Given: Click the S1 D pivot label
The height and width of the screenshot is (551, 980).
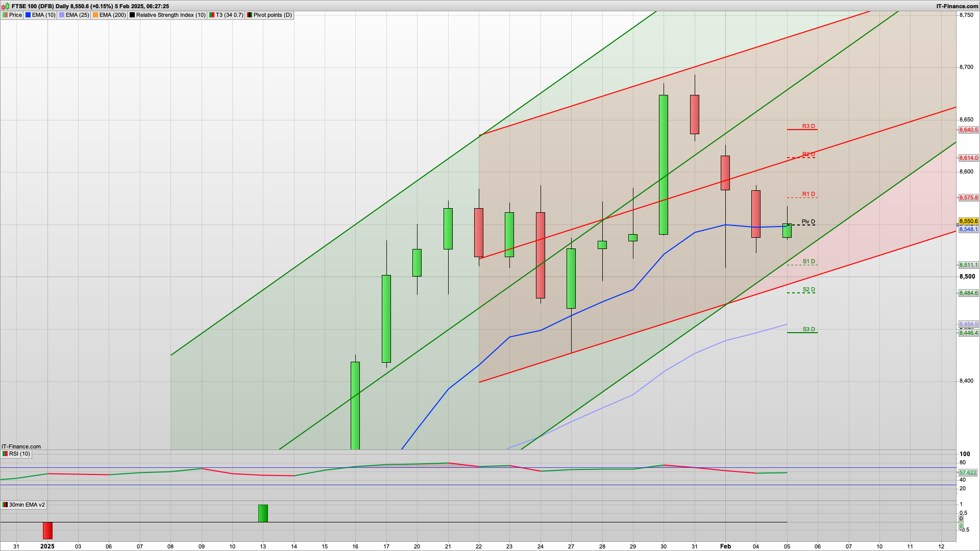Looking at the screenshot, I should tap(808, 261).
